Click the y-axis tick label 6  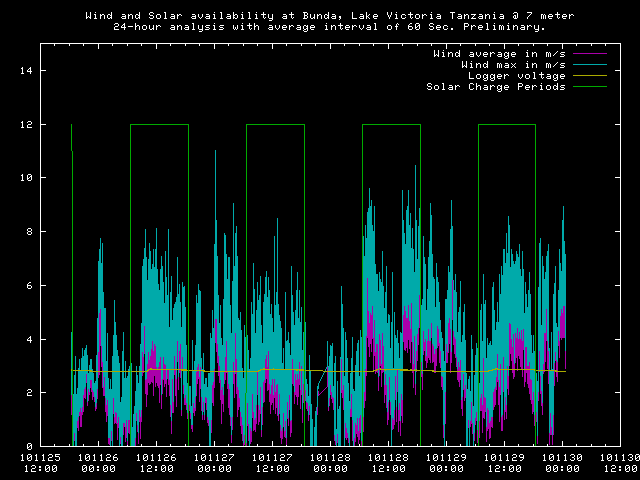pyautogui.click(x=30, y=285)
